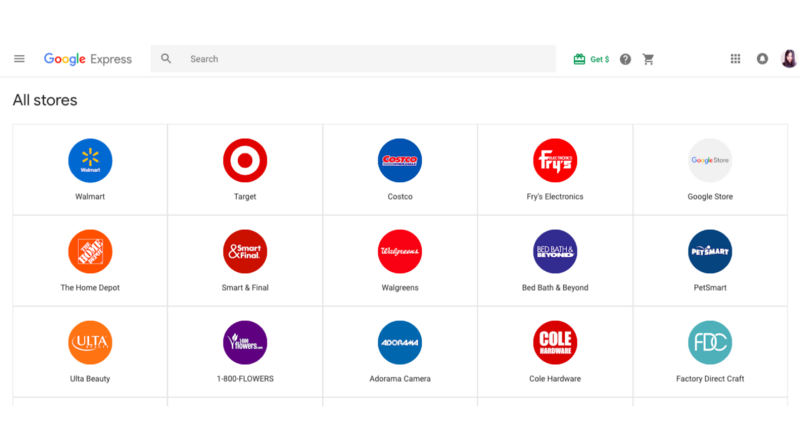
Task: Click the Get $ referral link
Action: click(599, 59)
